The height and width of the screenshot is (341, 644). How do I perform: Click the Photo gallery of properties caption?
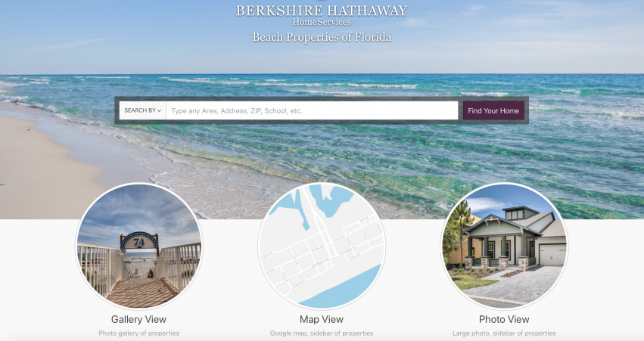click(138, 333)
